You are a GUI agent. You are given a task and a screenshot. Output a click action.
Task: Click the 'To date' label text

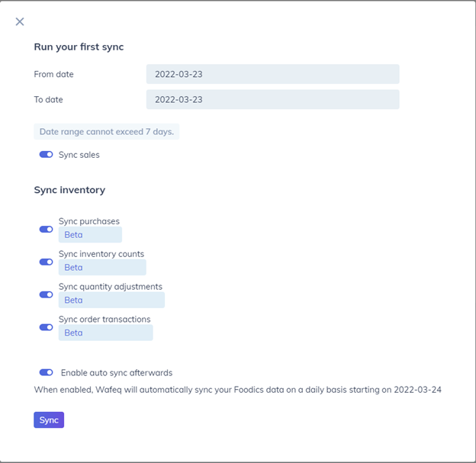point(49,100)
